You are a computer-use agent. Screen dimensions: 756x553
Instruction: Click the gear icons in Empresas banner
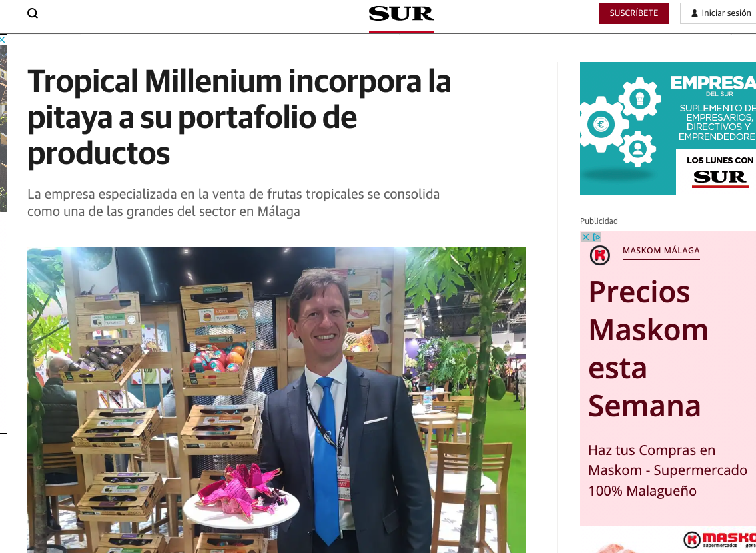click(620, 123)
